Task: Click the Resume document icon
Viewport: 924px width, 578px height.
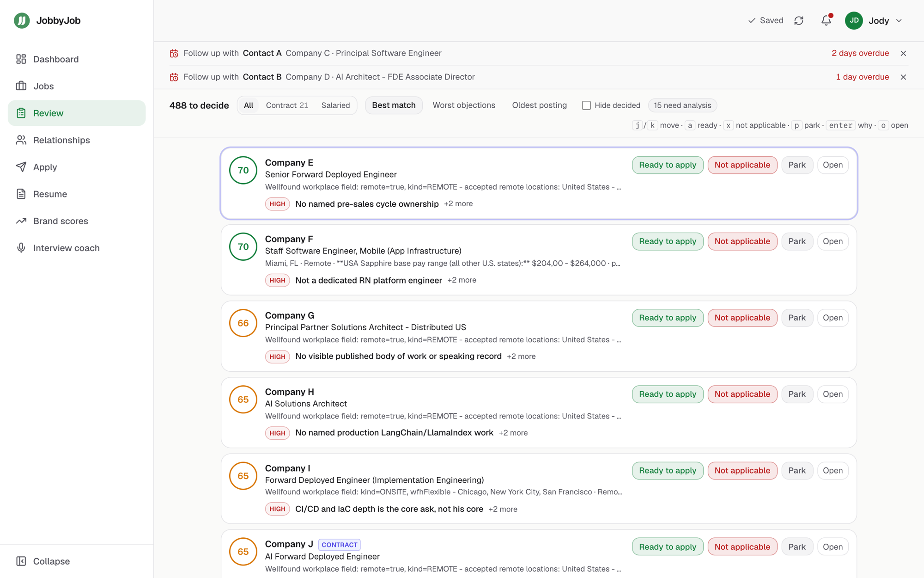Action: tap(21, 194)
